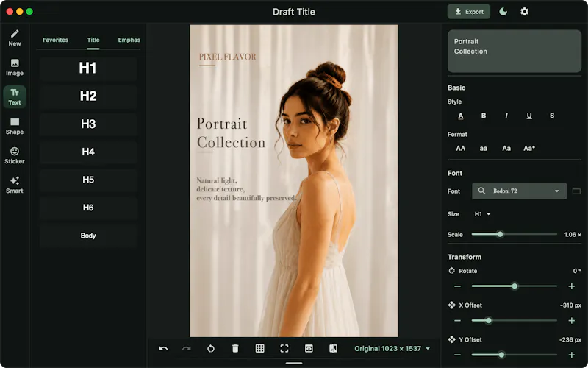Add an H6 title text
This screenshot has height=368, width=588.
(x=88, y=208)
